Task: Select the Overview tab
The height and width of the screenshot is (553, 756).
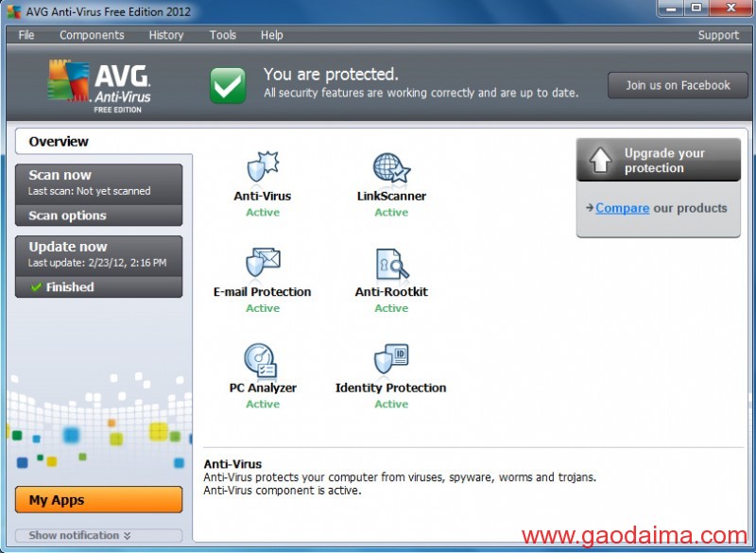Action: 104,141
